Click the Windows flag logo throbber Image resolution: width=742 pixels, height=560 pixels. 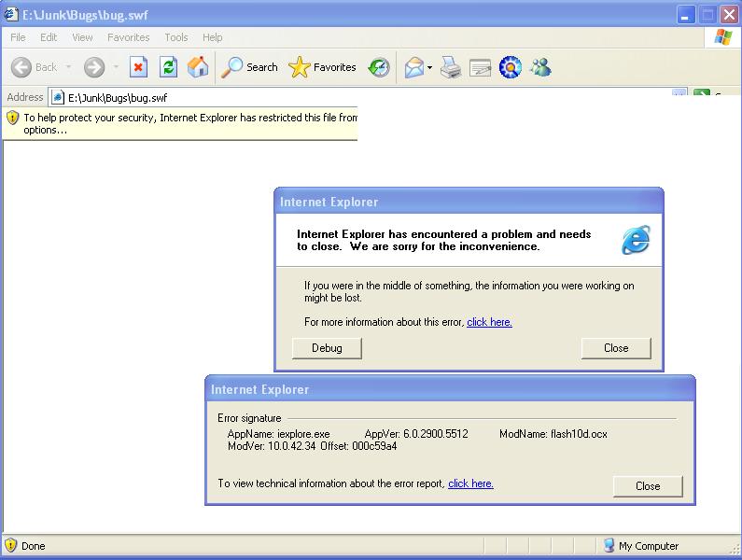pos(723,37)
